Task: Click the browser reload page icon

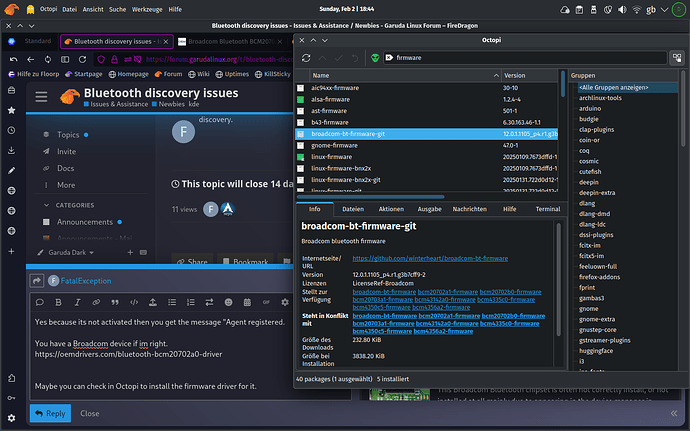Action: (82, 59)
